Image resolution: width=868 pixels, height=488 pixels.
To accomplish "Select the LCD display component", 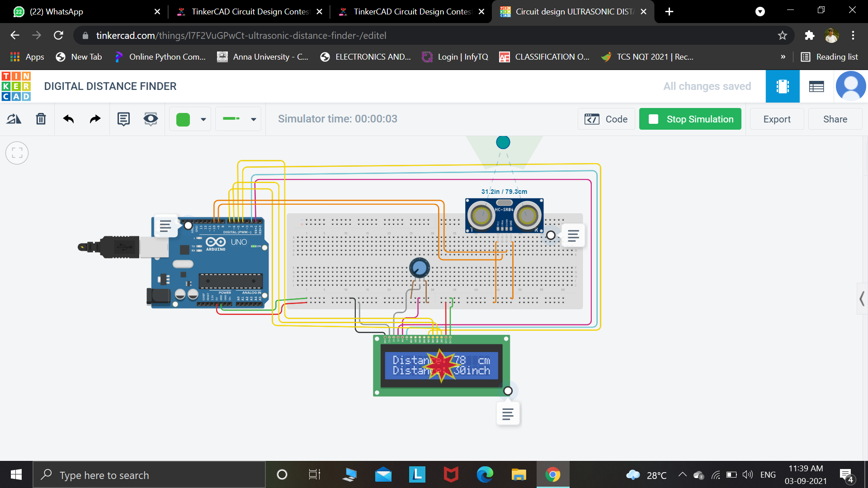I will (x=442, y=366).
